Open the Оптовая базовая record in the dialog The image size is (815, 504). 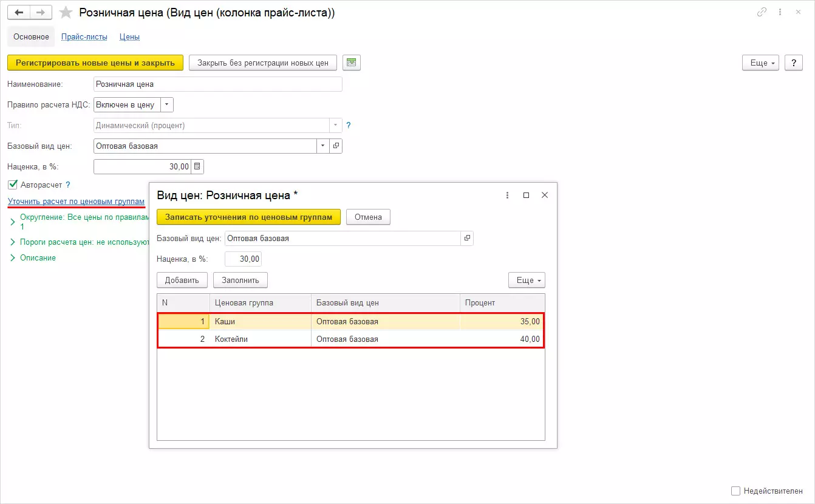467,239
